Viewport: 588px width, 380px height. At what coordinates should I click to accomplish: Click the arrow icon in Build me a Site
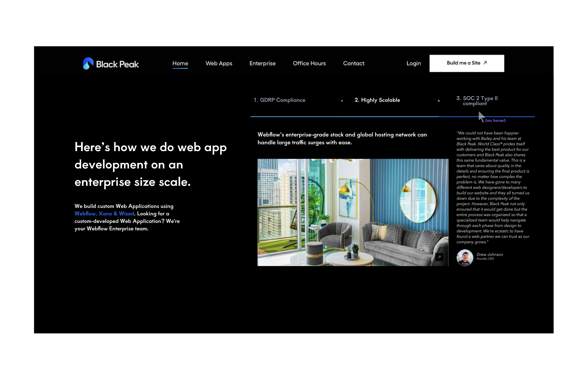[485, 63]
